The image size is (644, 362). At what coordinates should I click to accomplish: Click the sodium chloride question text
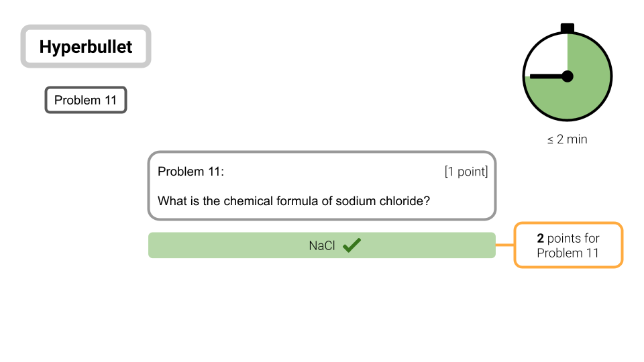(x=294, y=201)
